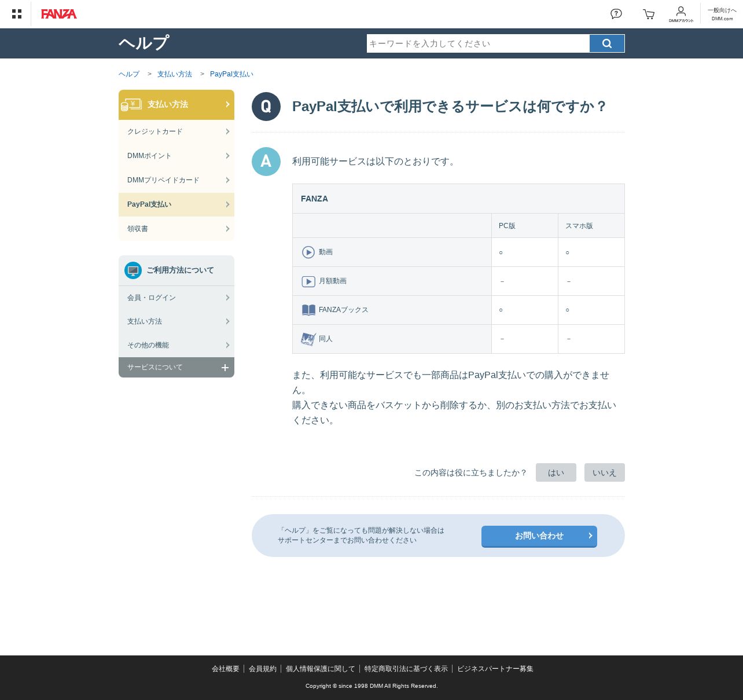Click chevron next to DMMプリペイドカード
743x700 pixels.
tap(227, 180)
